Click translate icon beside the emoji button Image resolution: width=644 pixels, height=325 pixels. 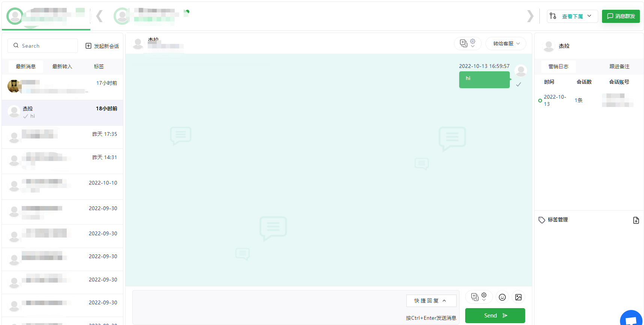(475, 297)
